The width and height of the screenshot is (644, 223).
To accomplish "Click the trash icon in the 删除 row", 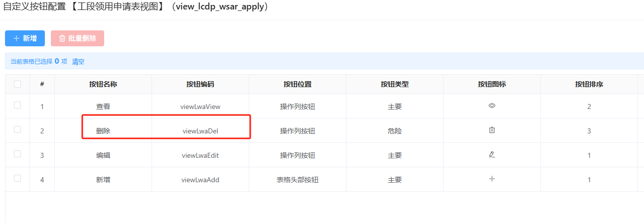I will 492,130.
